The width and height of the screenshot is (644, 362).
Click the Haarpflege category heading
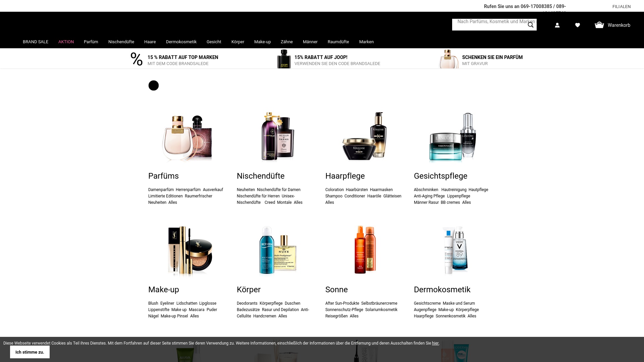(x=345, y=176)
